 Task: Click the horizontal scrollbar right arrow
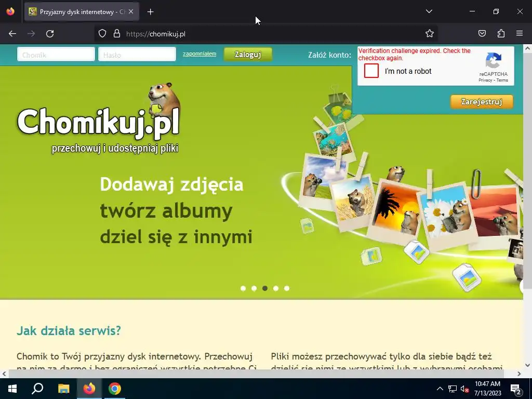point(519,374)
